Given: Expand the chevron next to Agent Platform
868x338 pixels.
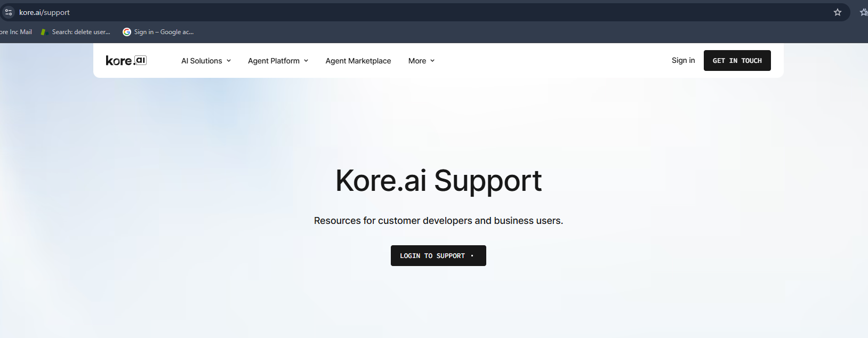Looking at the screenshot, I should pos(306,61).
